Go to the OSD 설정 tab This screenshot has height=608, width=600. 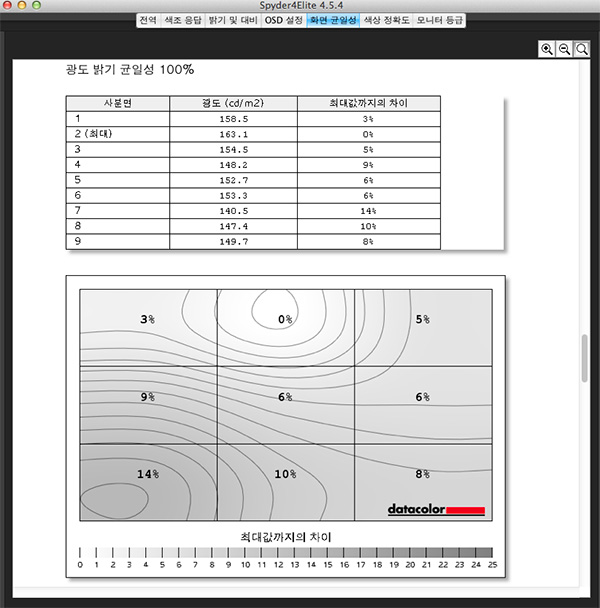pyautogui.click(x=285, y=20)
